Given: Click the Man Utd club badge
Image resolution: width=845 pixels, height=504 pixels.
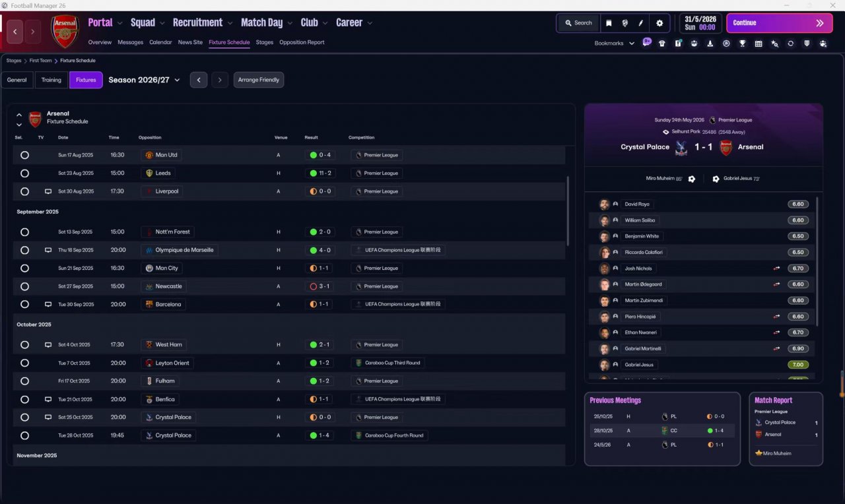Looking at the screenshot, I should click(x=149, y=155).
